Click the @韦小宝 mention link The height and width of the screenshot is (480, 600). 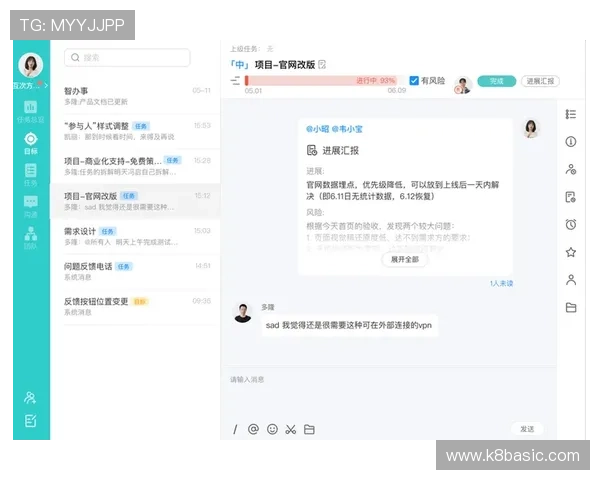click(x=347, y=129)
